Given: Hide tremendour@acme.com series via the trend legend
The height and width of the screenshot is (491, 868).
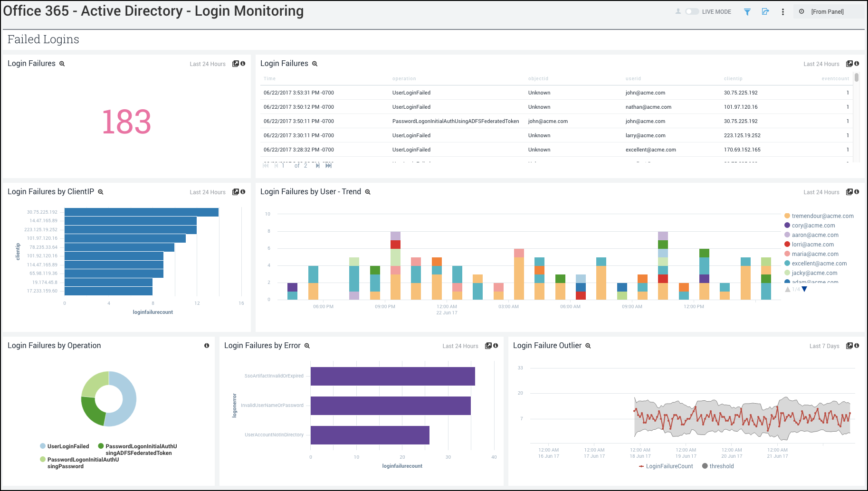Looking at the screenshot, I should [819, 216].
